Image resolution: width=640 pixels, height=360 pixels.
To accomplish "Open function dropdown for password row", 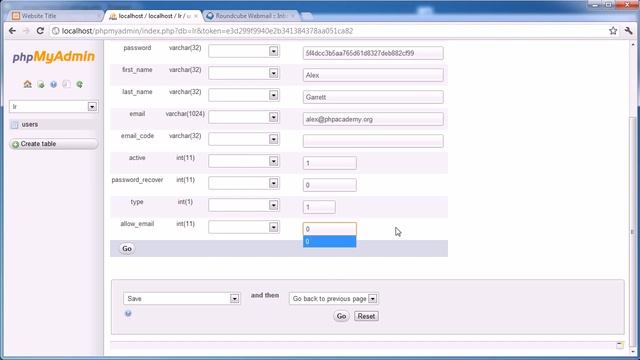I will 244,51.
